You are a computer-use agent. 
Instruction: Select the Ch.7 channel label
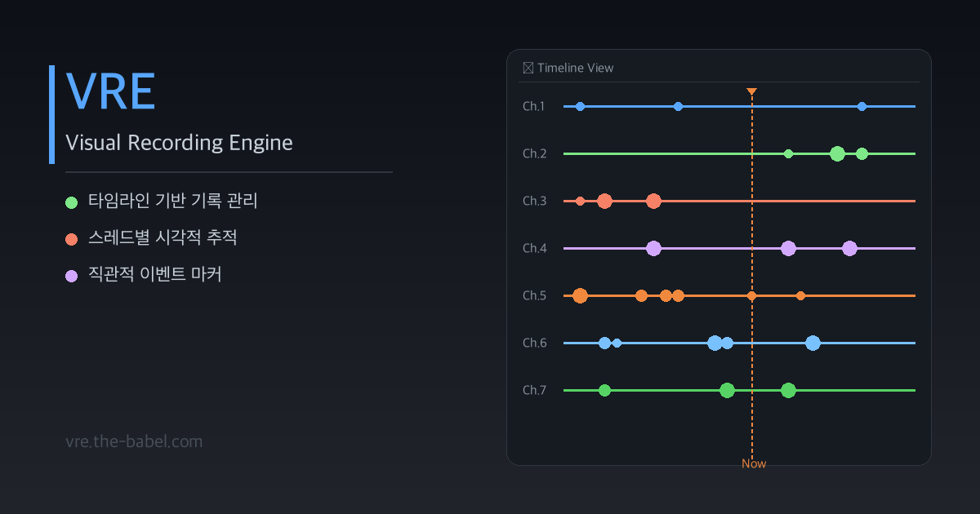coord(535,390)
